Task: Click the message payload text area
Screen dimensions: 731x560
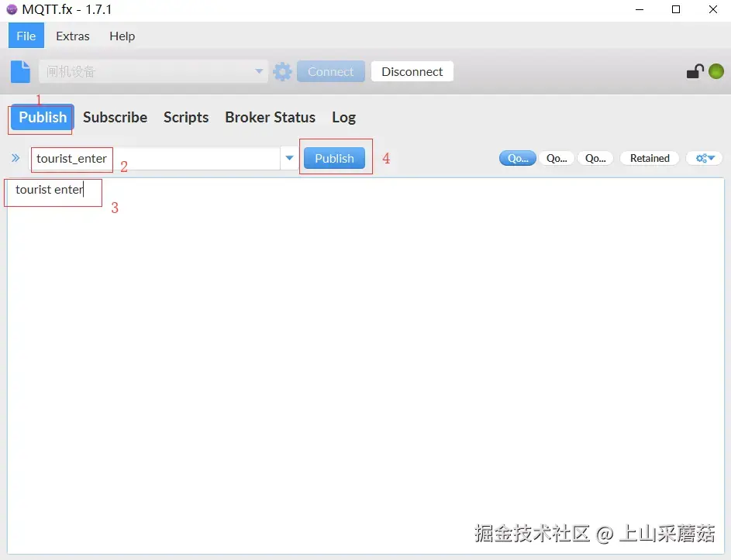Action: point(366,366)
